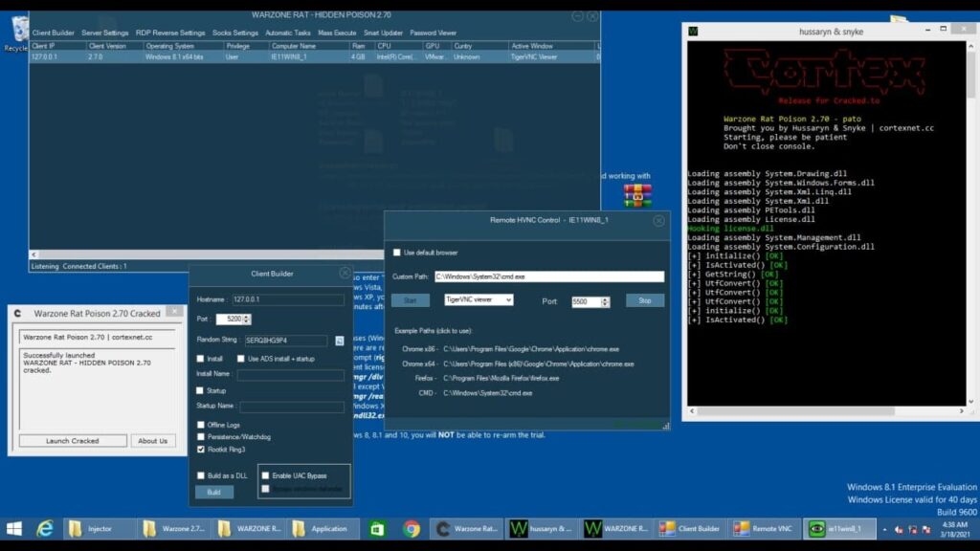This screenshot has height=551, width=980.
Task: Switch to Remote VNC taskbar item
Action: point(766,528)
